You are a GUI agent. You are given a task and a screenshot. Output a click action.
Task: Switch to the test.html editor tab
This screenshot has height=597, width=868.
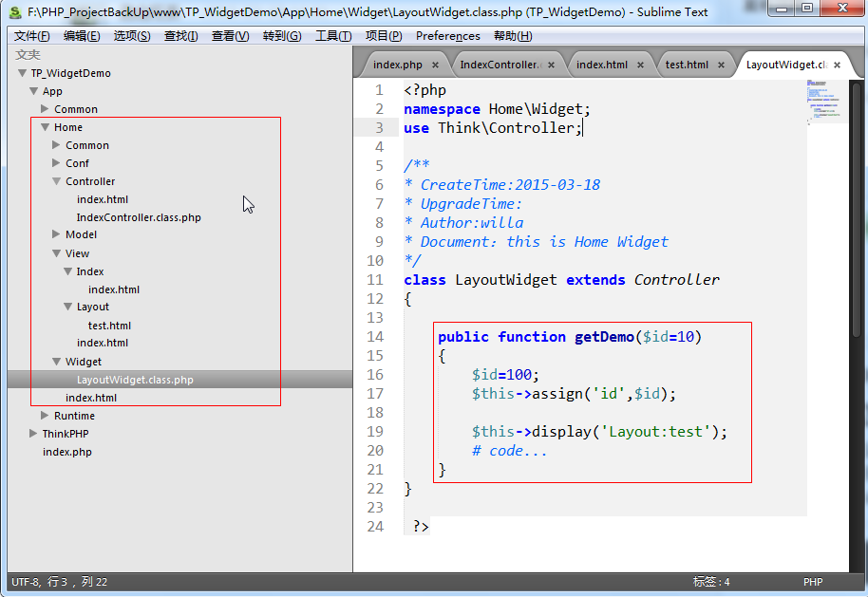687,65
